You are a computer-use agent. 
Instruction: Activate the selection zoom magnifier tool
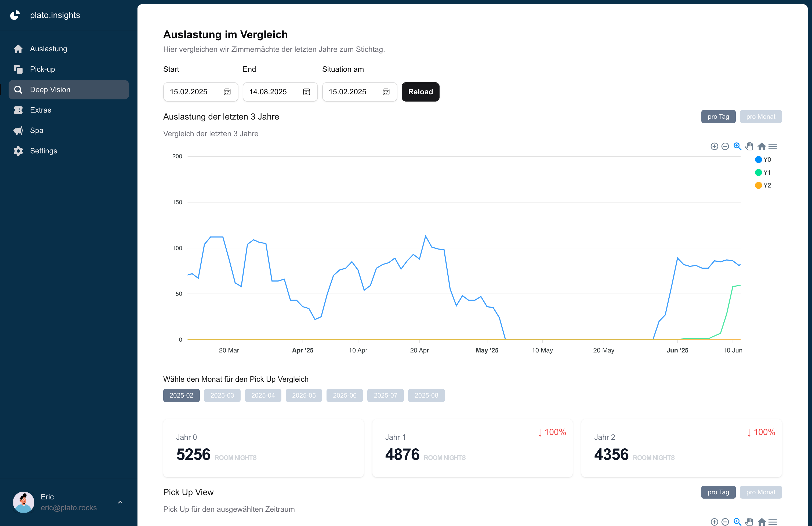737,146
